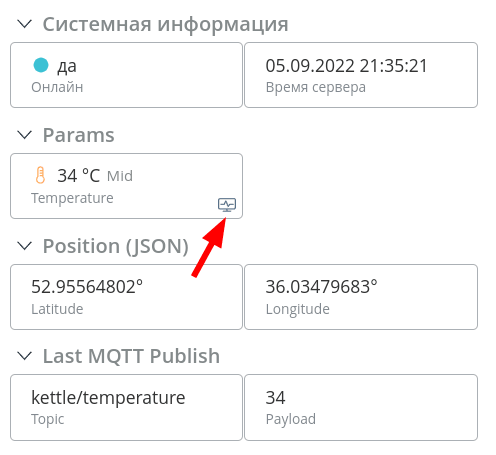Click the server time 05.09.2022 21:35:21
The image size is (496, 455).
coord(346,66)
